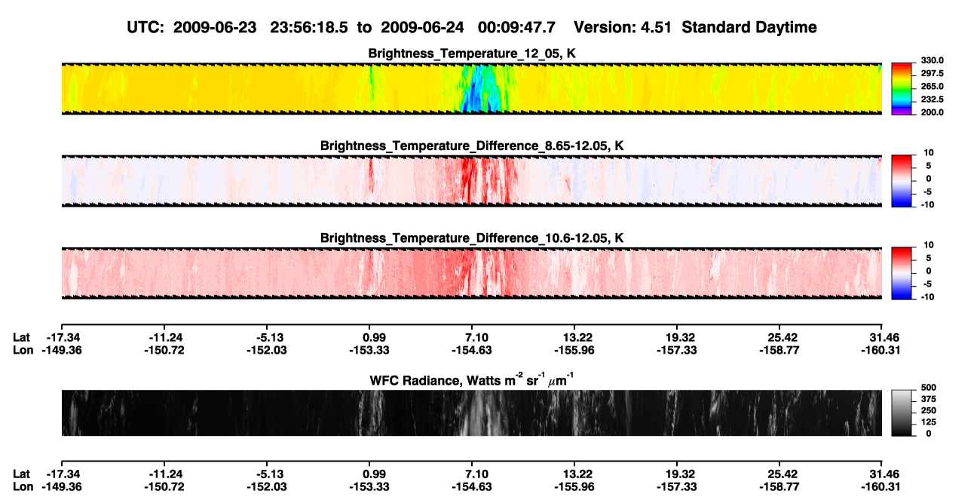980x503 pixels.
Task: Click latitude 31.46 above the WFC Radiance title
Action: pos(884,336)
